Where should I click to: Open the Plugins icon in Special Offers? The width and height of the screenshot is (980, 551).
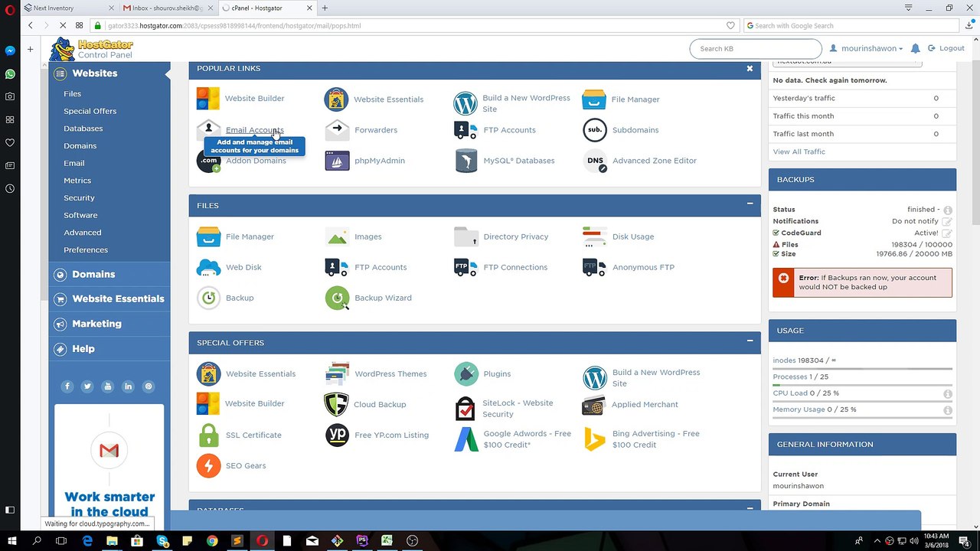coord(465,373)
